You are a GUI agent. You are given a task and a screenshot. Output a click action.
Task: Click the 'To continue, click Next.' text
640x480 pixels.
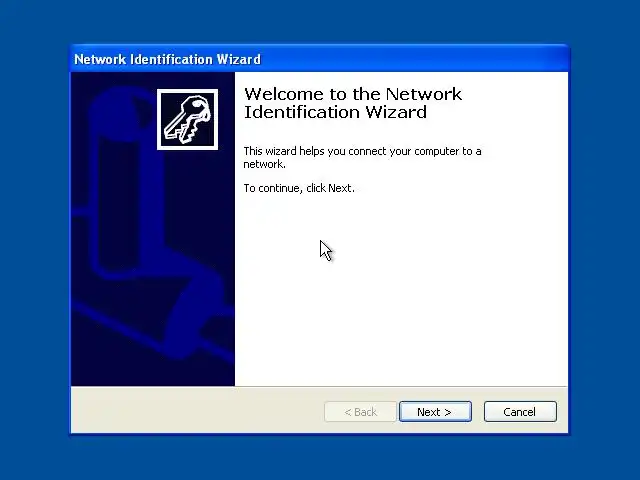tap(299, 188)
